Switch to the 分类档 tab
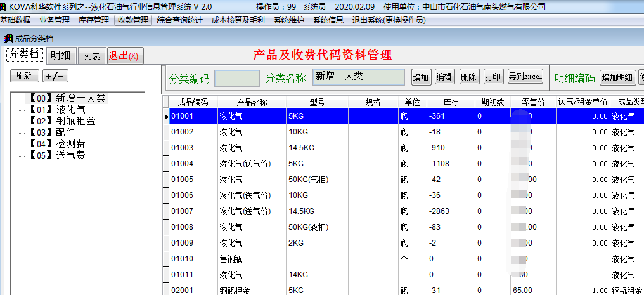Viewport: 644px width, 295px height. tap(25, 55)
